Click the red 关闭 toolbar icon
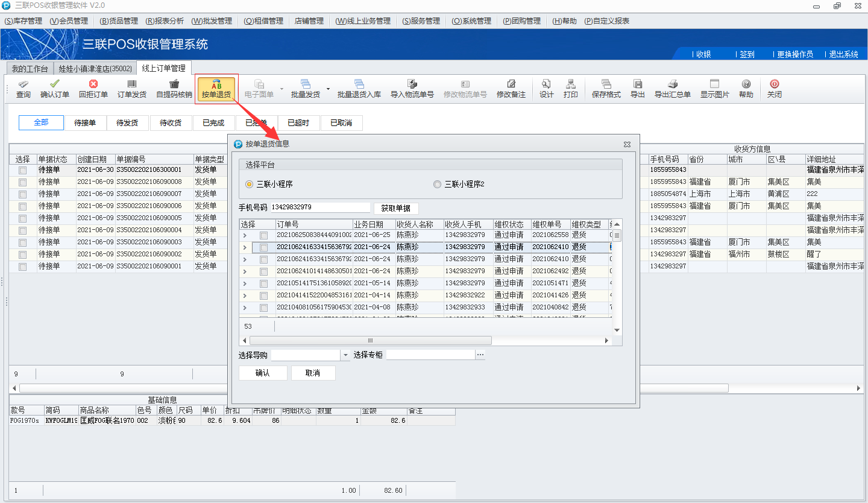 click(x=775, y=89)
